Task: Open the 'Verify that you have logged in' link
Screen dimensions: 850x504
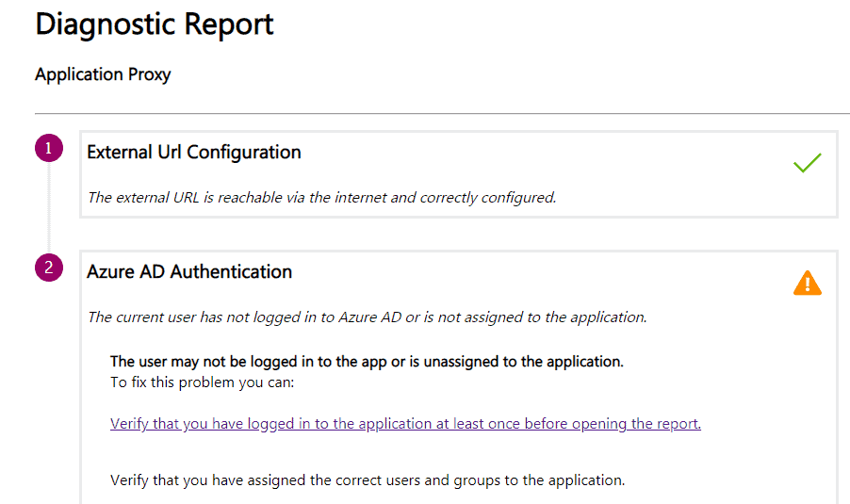Action: click(405, 423)
